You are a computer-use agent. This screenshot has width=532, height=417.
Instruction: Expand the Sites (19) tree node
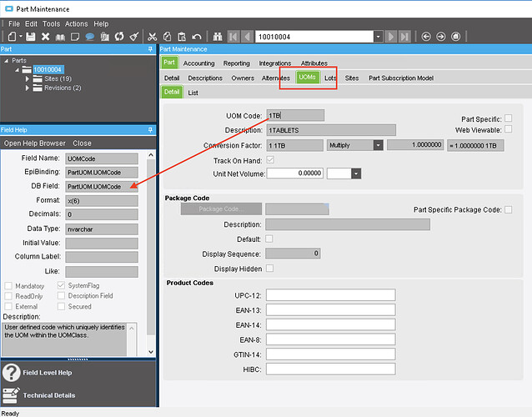(28, 78)
